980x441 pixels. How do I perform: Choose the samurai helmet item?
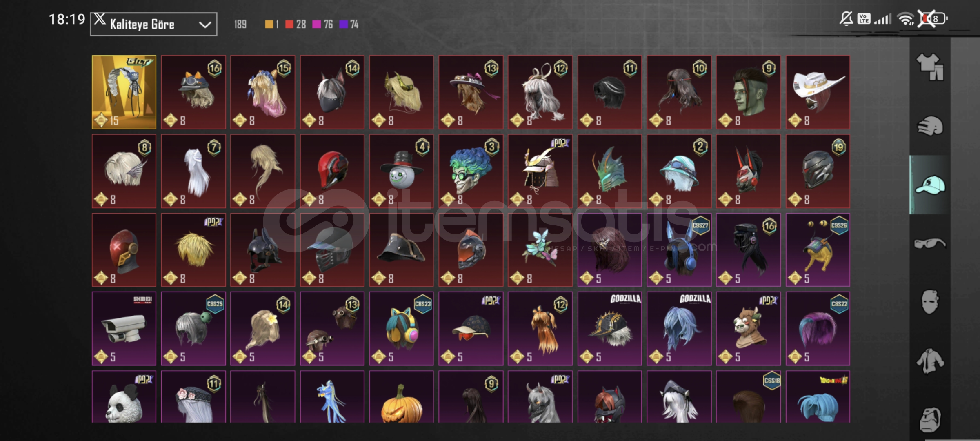tap(540, 171)
